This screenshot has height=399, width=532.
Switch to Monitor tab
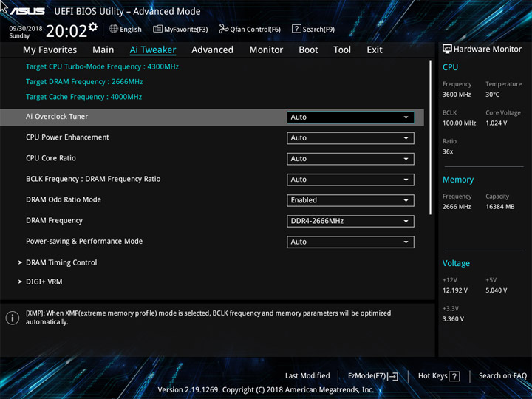(266, 50)
